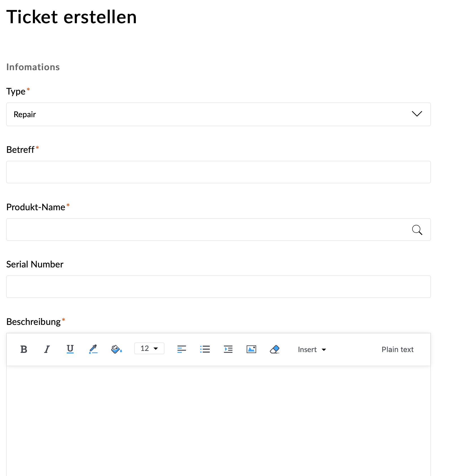
Task: Expand the Insert dropdown menu
Action: (312, 350)
